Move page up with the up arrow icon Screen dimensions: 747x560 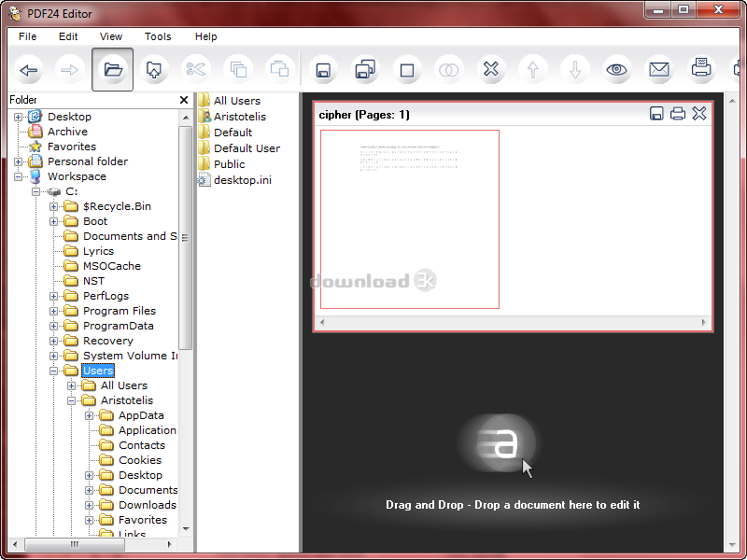coord(532,69)
